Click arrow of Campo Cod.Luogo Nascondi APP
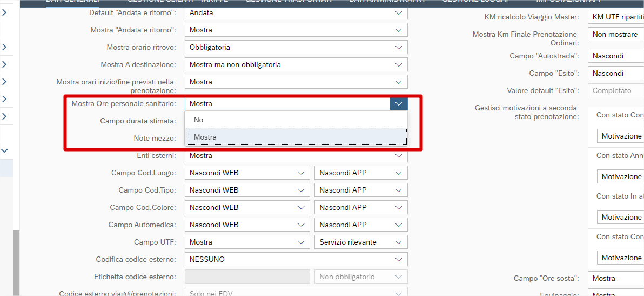Screen dimensions: 644x296 tap(399, 173)
